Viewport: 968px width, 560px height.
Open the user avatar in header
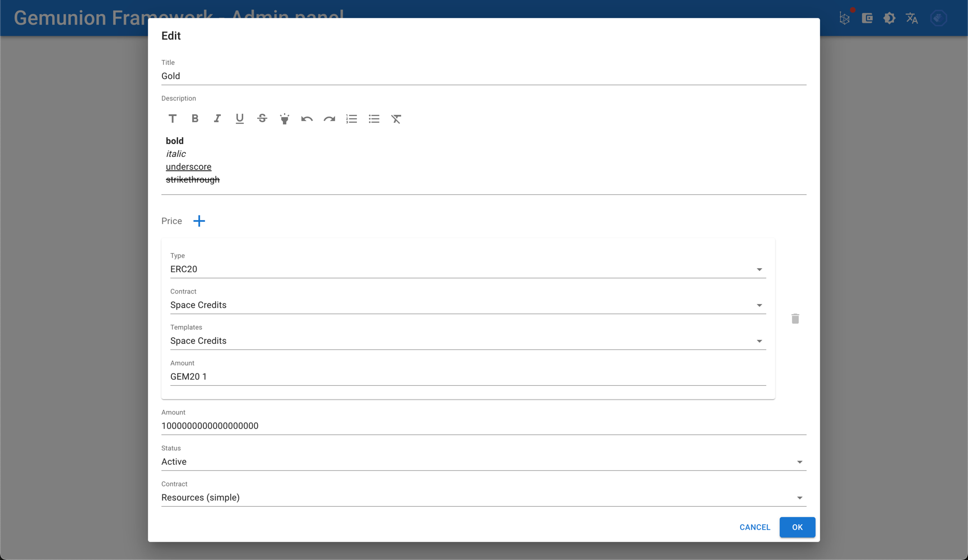[939, 18]
